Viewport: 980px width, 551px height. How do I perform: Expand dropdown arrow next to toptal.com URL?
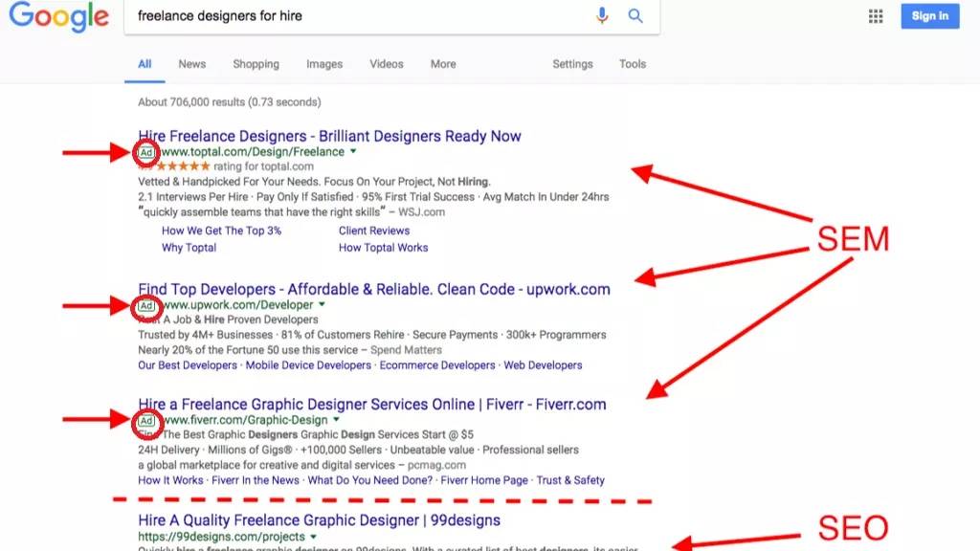pos(353,151)
